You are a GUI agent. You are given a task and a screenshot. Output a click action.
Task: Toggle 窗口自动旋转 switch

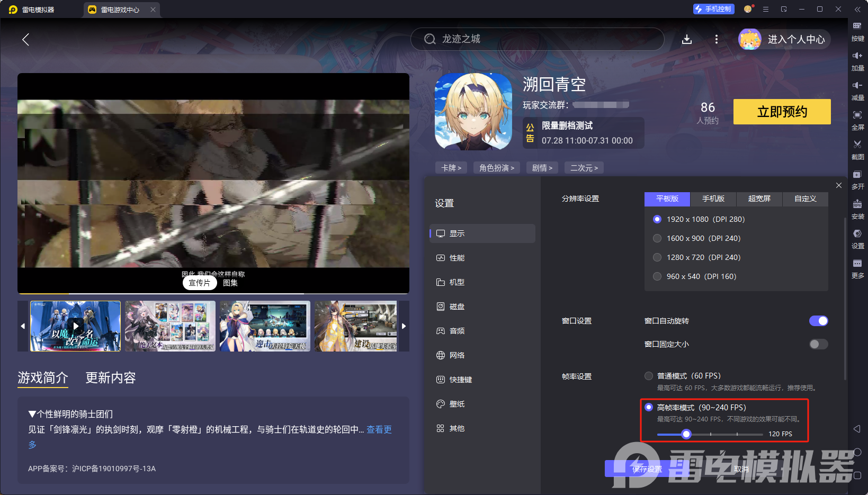pos(819,321)
